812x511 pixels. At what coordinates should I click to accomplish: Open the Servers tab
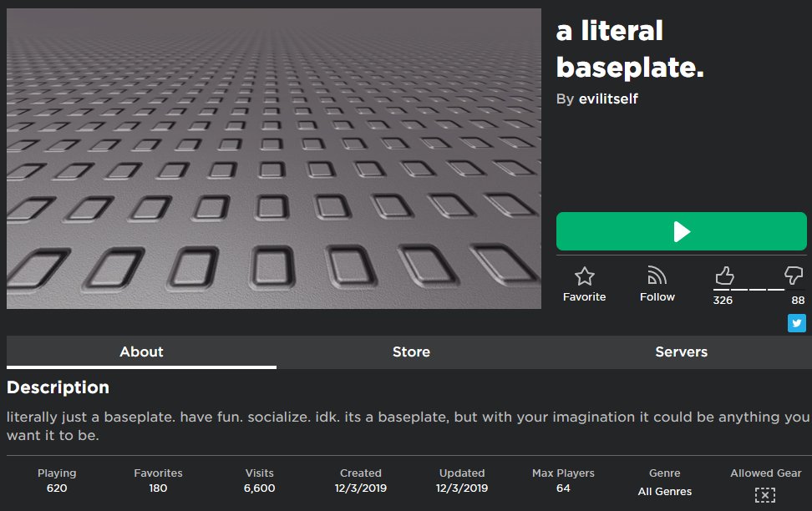coord(681,352)
